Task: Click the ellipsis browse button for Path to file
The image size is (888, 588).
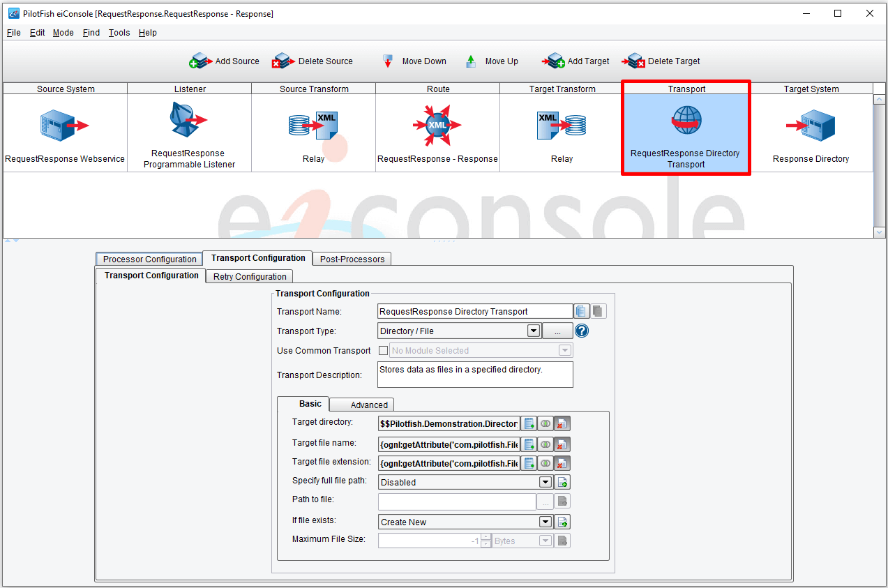Action: [x=545, y=502]
